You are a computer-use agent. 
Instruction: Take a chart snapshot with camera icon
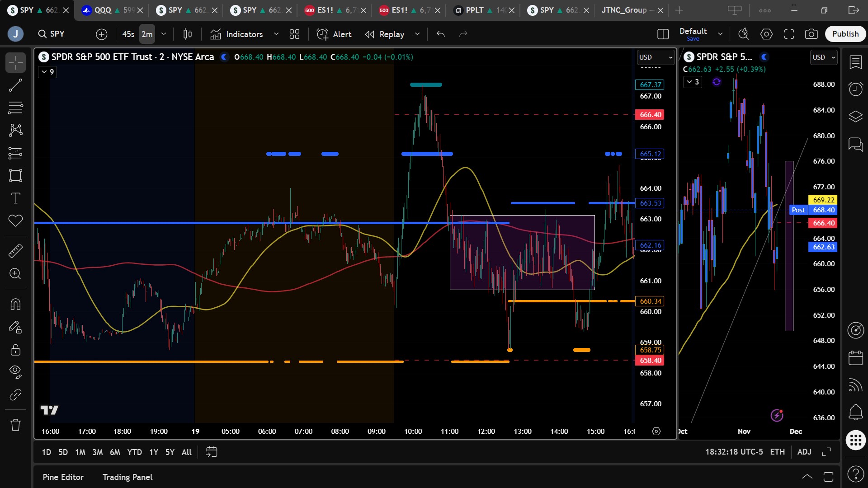pyautogui.click(x=811, y=34)
